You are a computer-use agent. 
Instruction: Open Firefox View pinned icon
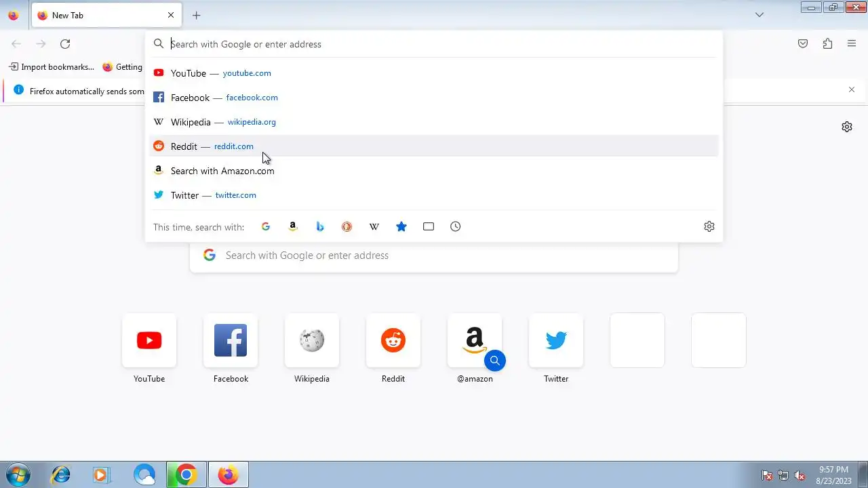point(14,15)
